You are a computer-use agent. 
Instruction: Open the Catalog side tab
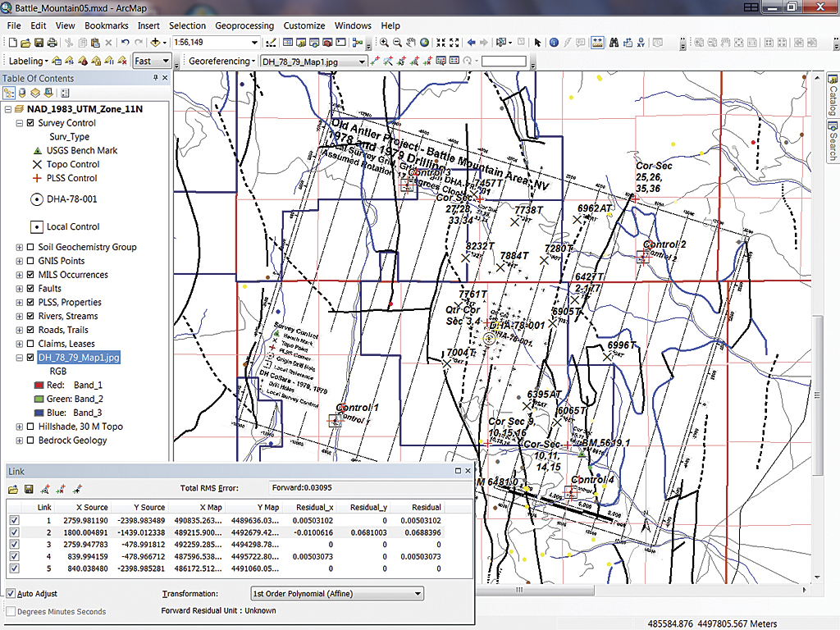(x=833, y=94)
